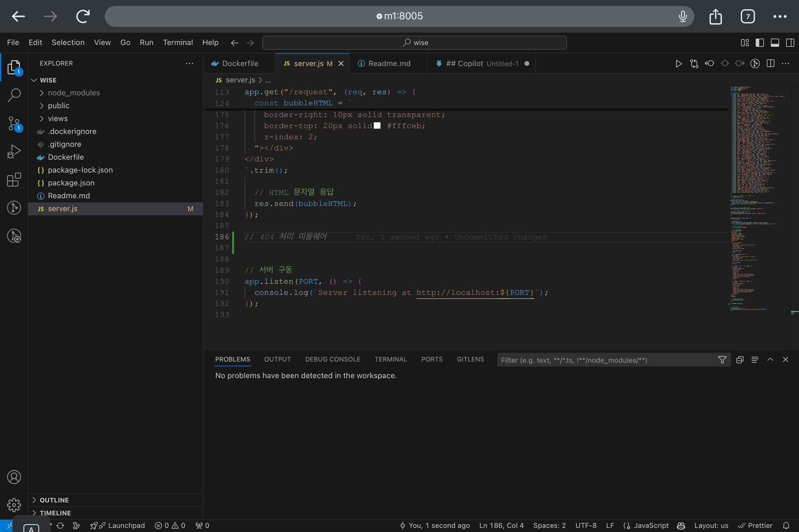Viewport: 799px width, 532px height.
Task: Toggle the Primary Side Bar visibility
Action: click(x=760, y=43)
